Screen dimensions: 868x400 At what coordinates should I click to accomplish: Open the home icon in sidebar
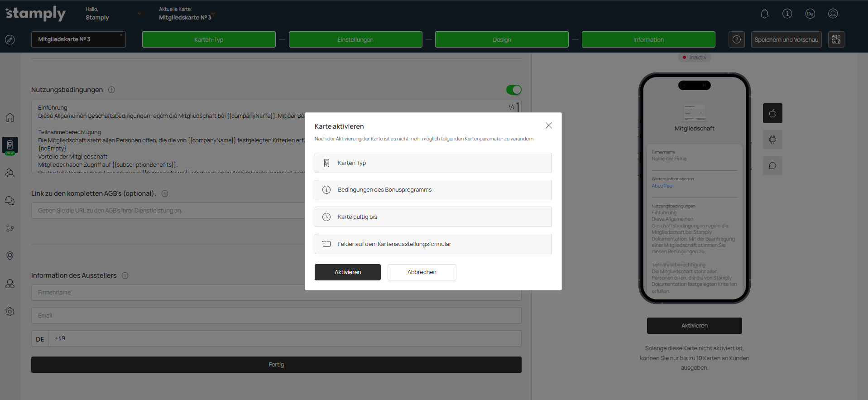pos(10,117)
